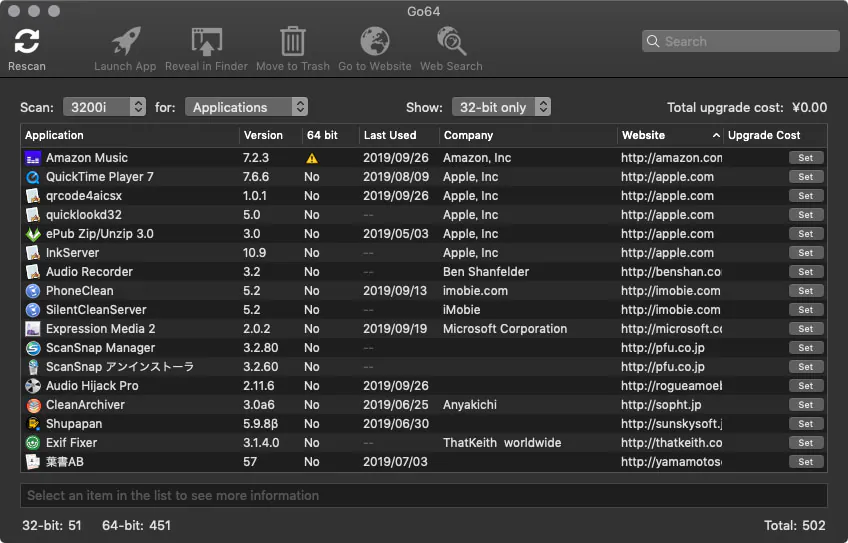The height and width of the screenshot is (543, 848).
Task: Click the 2019/06/30 date for Shupapan
Action: pos(395,424)
